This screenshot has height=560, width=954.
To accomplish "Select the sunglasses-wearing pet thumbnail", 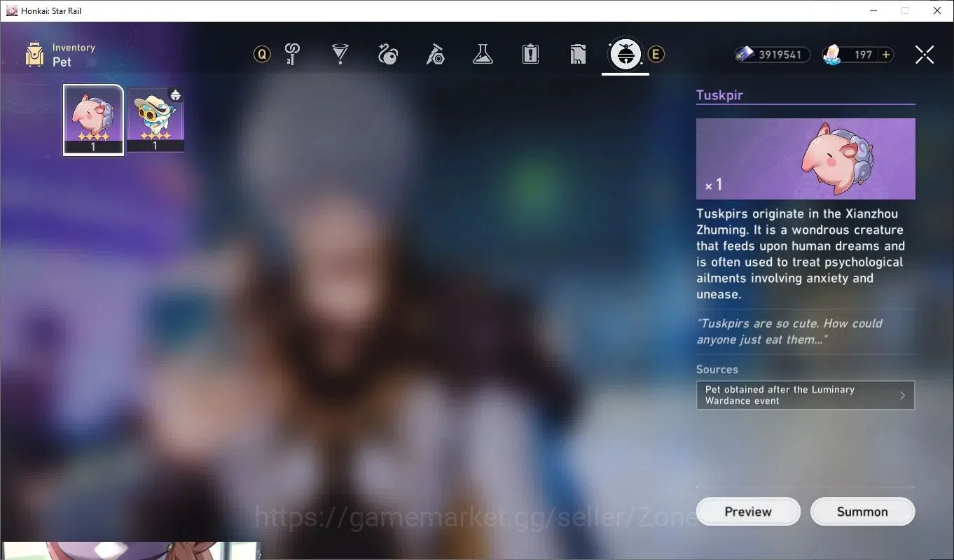I will point(155,120).
